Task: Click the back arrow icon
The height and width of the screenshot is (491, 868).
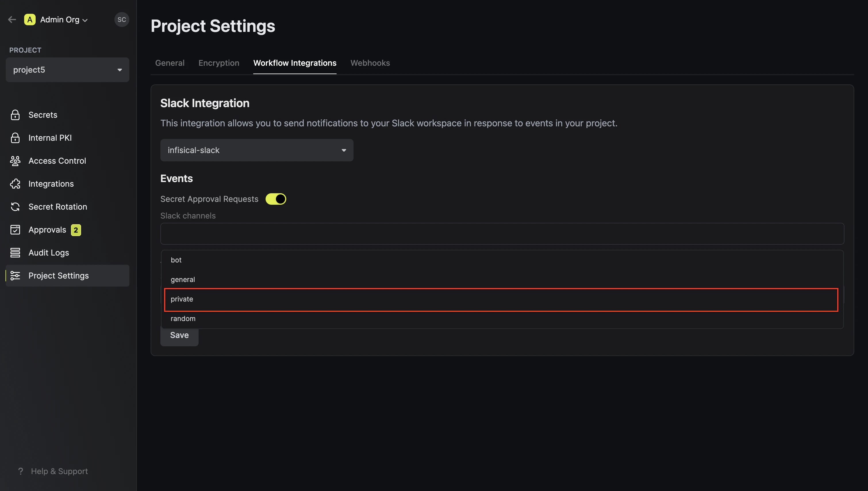Action: click(x=12, y=20)
